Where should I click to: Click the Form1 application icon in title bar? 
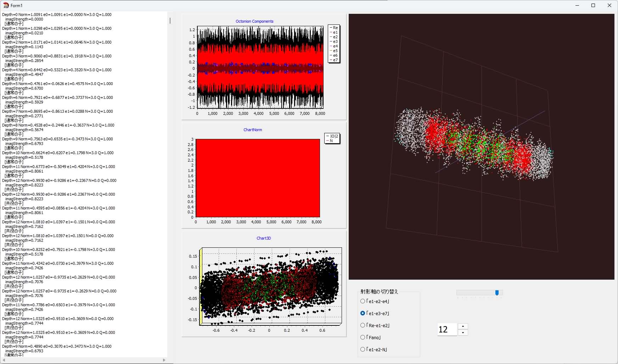pos(6,5)
